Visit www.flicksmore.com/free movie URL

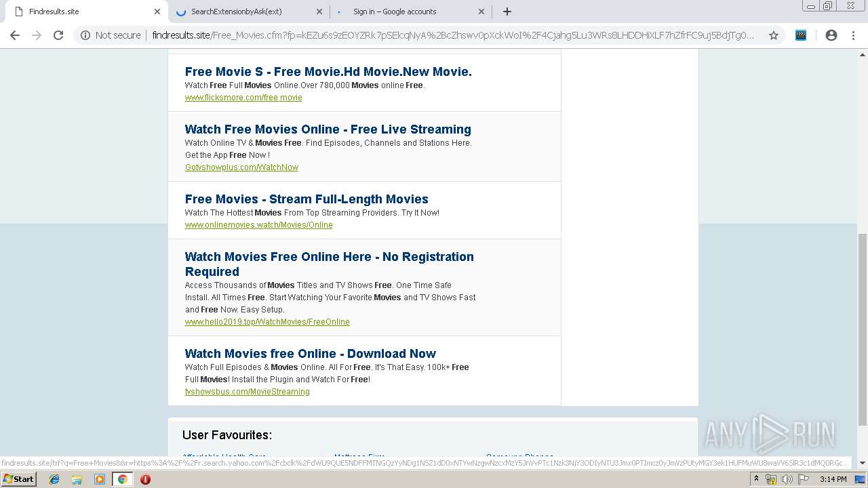[x=243, y=98]
